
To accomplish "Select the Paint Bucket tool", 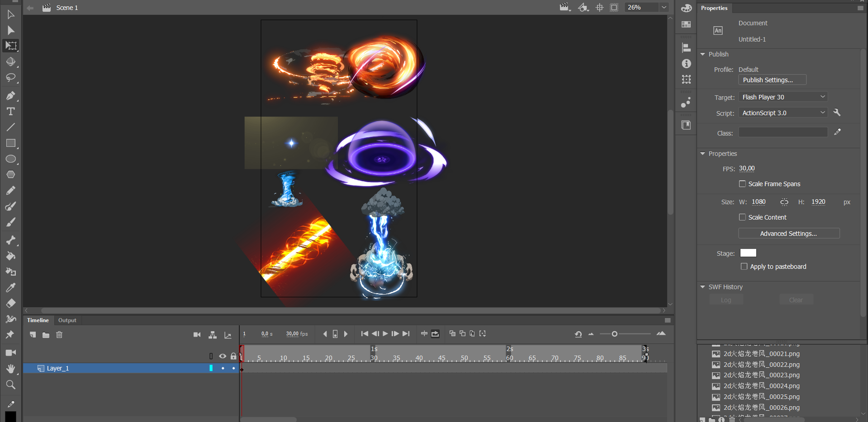I will [x=11, y=256].
